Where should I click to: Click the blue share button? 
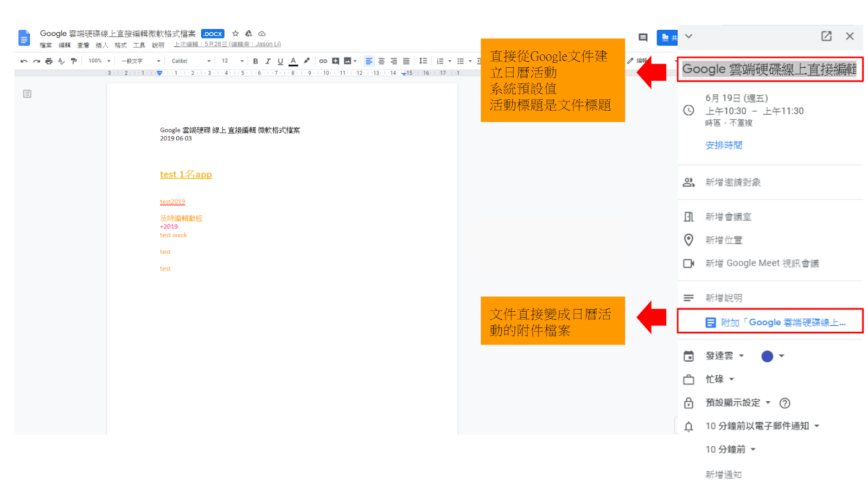point(667,37)
